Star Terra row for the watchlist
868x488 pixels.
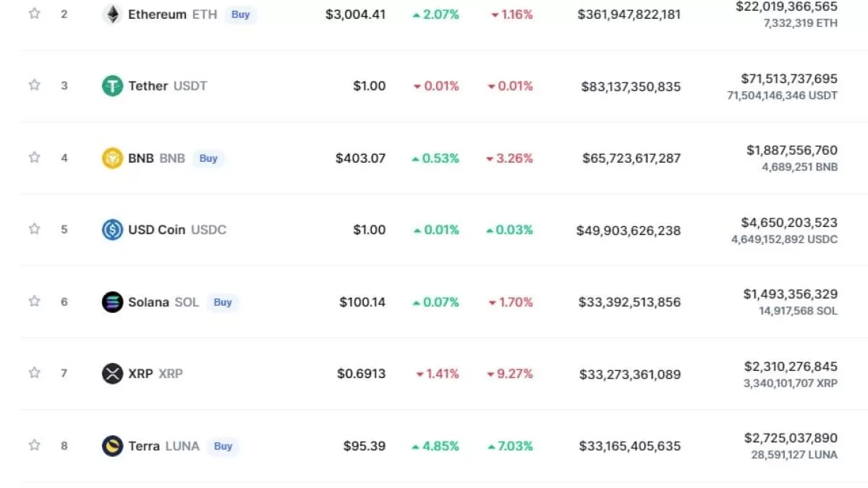(34, 445)
